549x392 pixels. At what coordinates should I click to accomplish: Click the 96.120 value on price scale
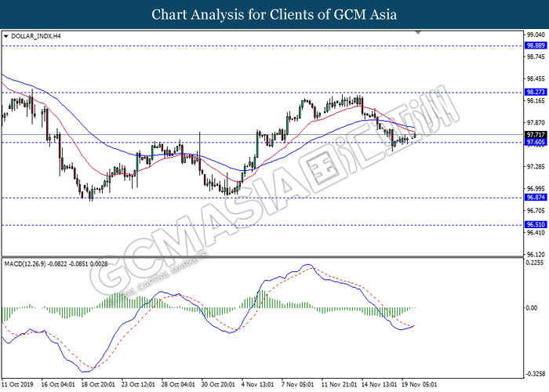pos(535,254)
